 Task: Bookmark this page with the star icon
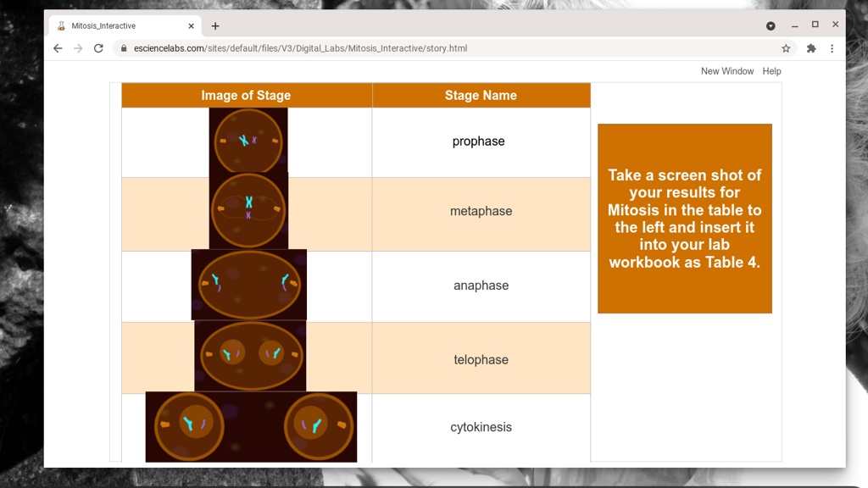[786, 48]
